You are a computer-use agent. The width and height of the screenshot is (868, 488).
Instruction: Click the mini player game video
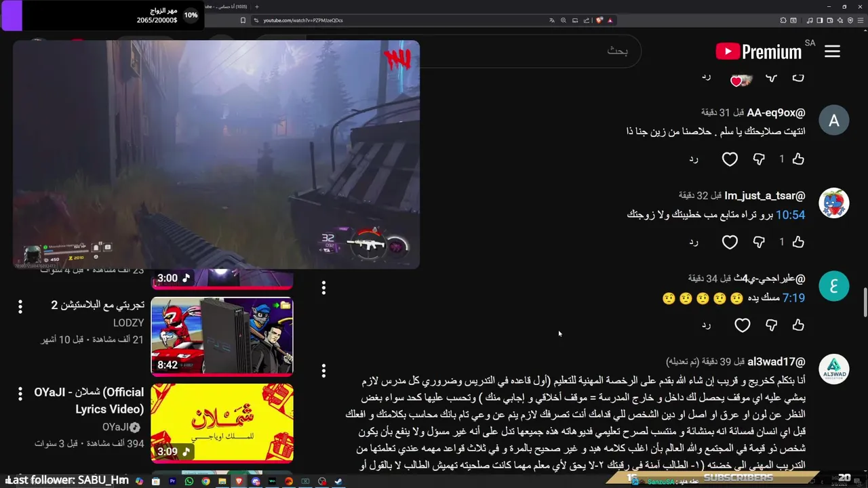[x=216, y=155]
